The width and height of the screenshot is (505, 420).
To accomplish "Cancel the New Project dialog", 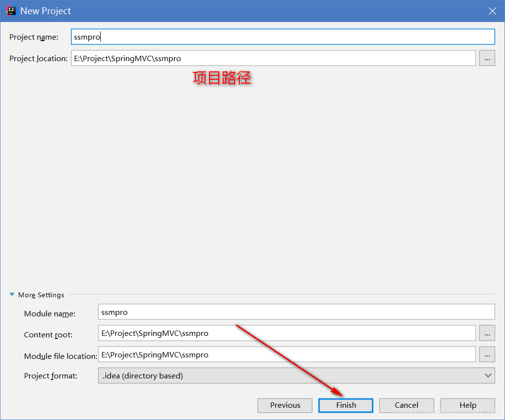I will click(x=407, y=405).
